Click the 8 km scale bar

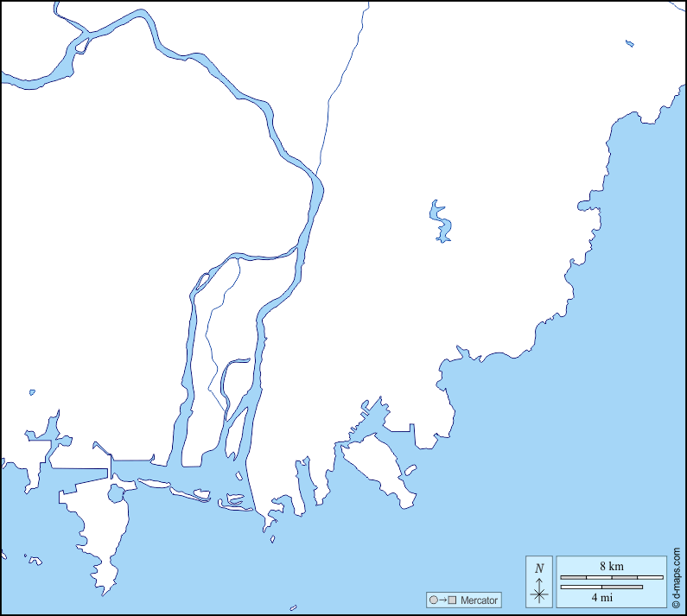pos(611,577)
